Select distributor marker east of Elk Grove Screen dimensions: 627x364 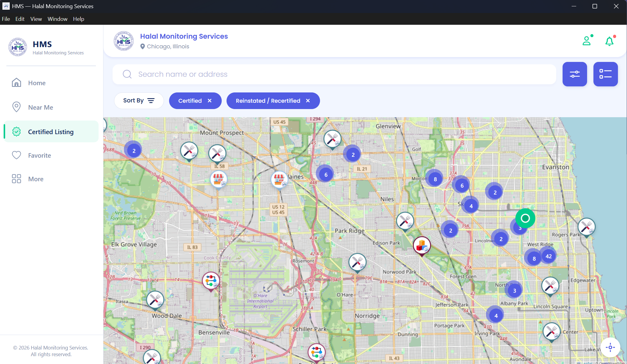(x=211, y=281)
